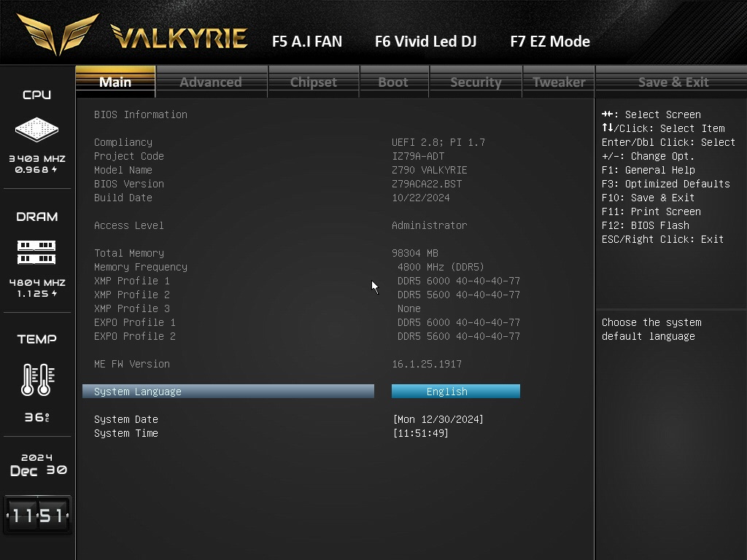747x560 pixels.
Task: Click the XMP Profile 2 label
Action: (132, 295)
